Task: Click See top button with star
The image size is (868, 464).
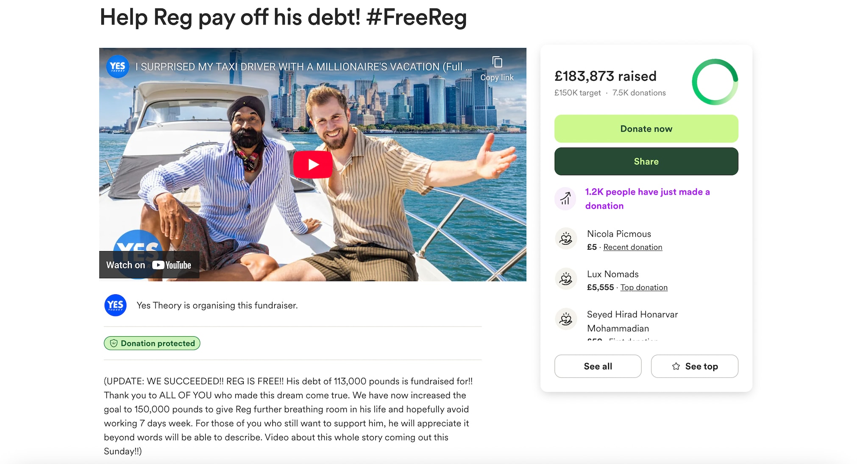Action: (694, 366)
